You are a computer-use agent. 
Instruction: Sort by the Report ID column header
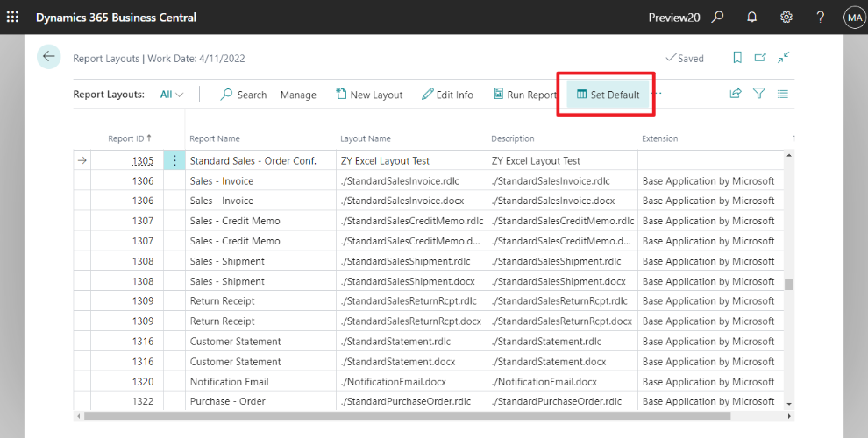coord(130,138)
